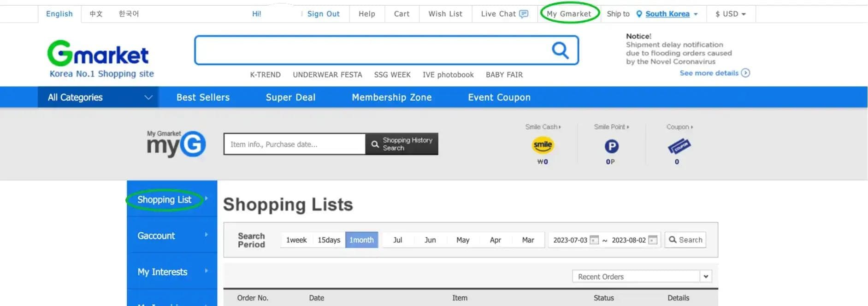Click the magnifier icon in main search bar

(x=560, y=50)
